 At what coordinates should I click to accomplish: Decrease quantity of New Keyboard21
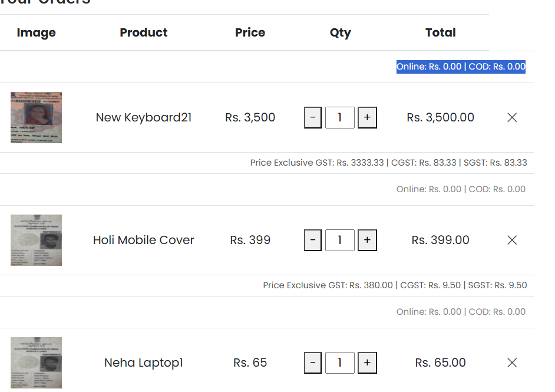(313, 117)
